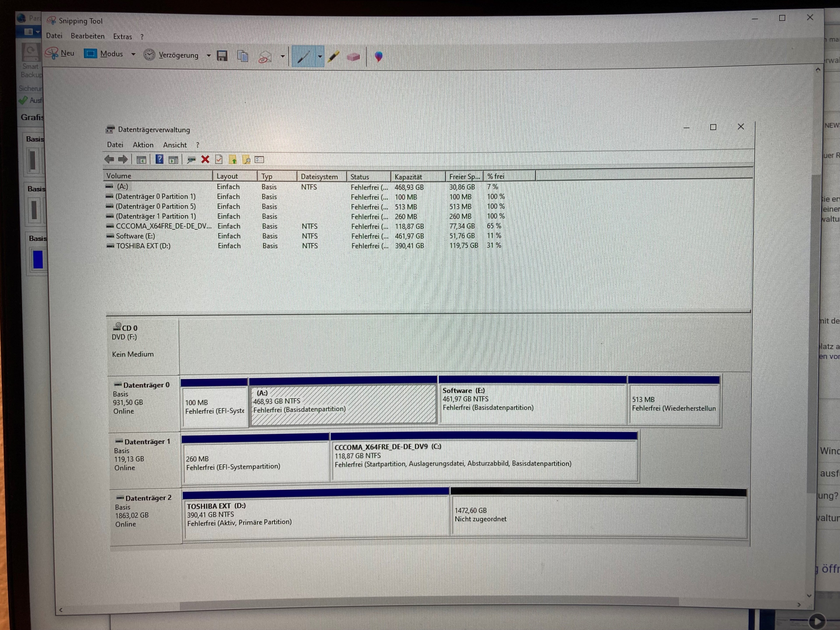Image resolution: width=840 pixels, height=630 pixels.
Task: Open the Bearbeiten menu
Action: coord(87,36)
